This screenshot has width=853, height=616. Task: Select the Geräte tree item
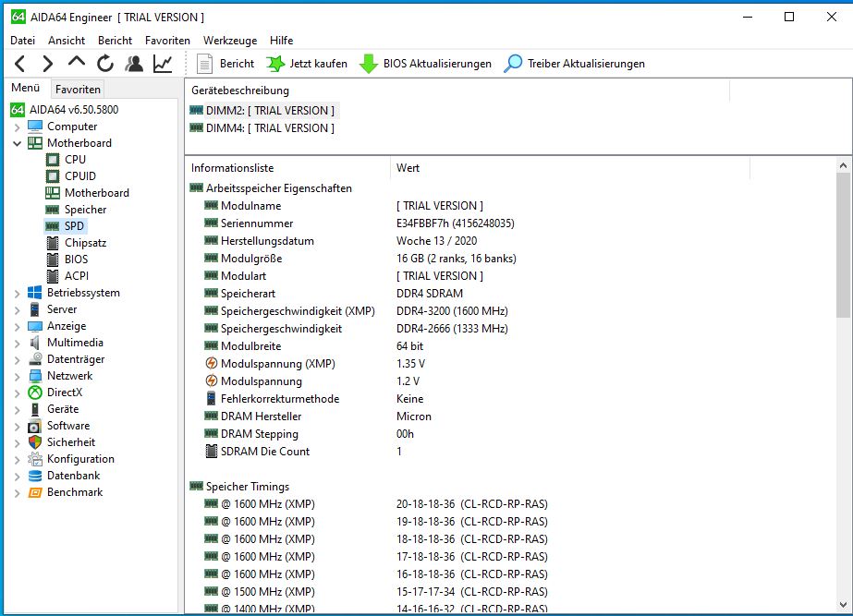point(63,409)
